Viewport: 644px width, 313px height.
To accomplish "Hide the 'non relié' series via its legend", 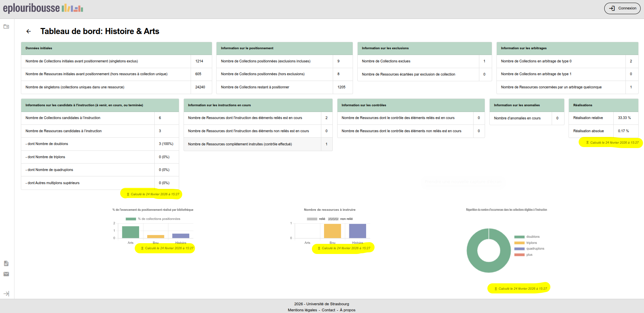I will pos(341,219).
